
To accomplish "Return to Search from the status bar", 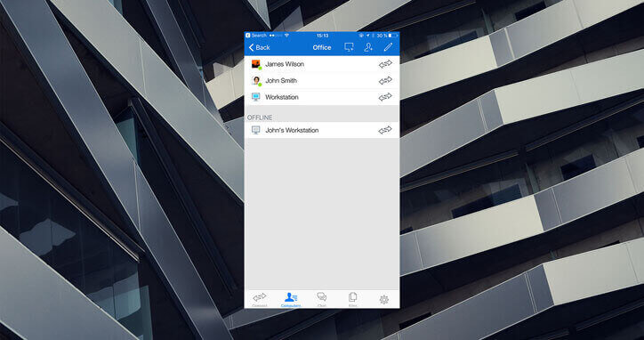I will pyautogui.click(x=256, y=36).
